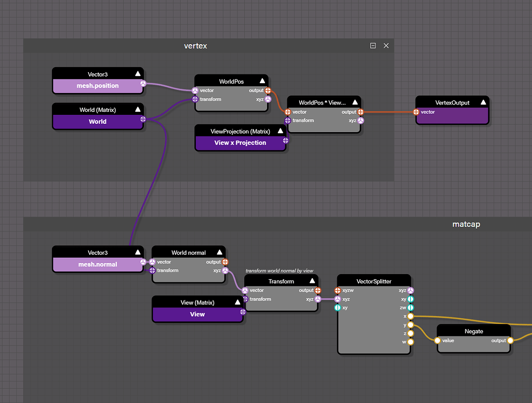This screenshot has height=403, width=532.
Task: Select the vertex frame title bar
Action: (x=195, y=46)
